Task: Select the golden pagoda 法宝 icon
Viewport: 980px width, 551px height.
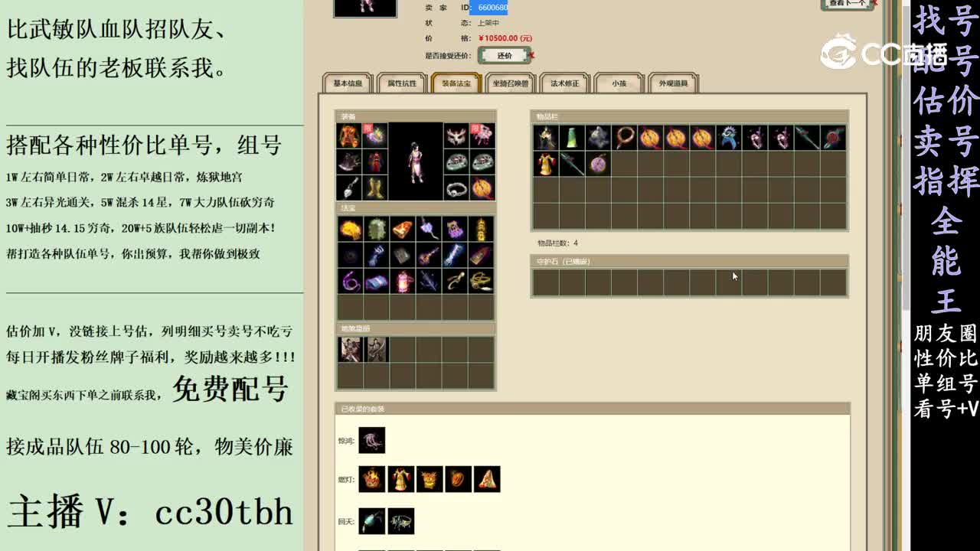Action: click(x=481, y=228)
